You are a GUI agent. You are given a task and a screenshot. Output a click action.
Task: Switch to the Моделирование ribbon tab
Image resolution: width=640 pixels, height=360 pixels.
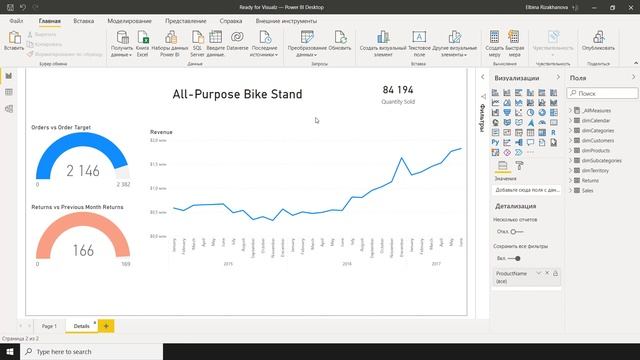[129, 21]
